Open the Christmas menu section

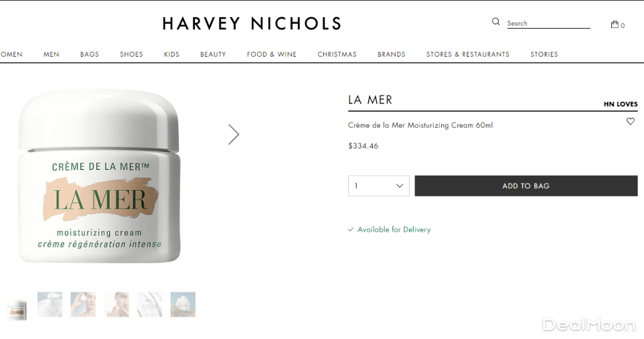(337, 54)
